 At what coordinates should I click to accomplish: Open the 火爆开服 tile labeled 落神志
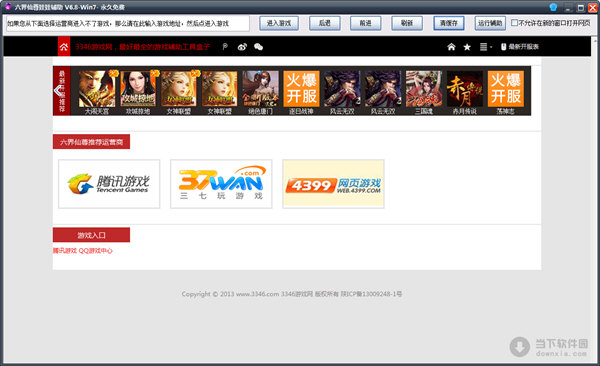click(505, 89)
